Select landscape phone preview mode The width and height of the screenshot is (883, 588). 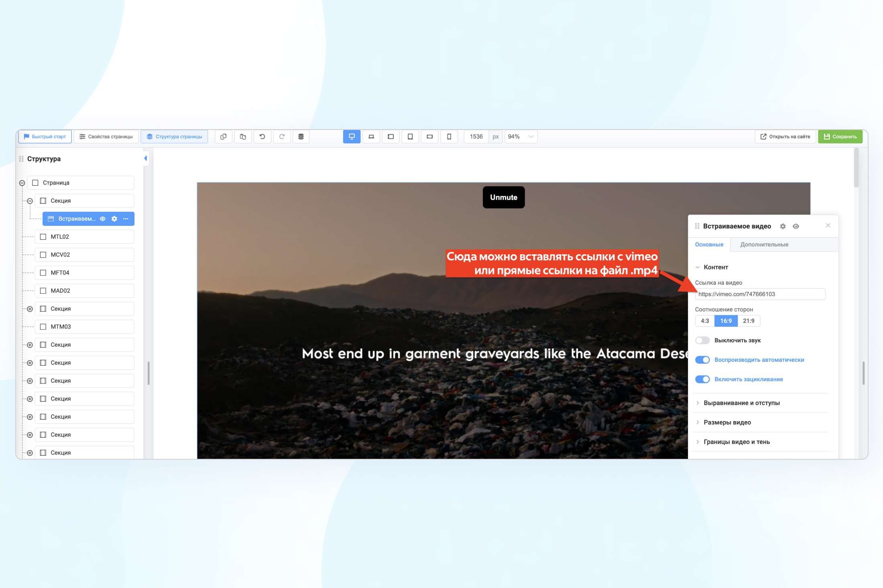pos(430,137)
